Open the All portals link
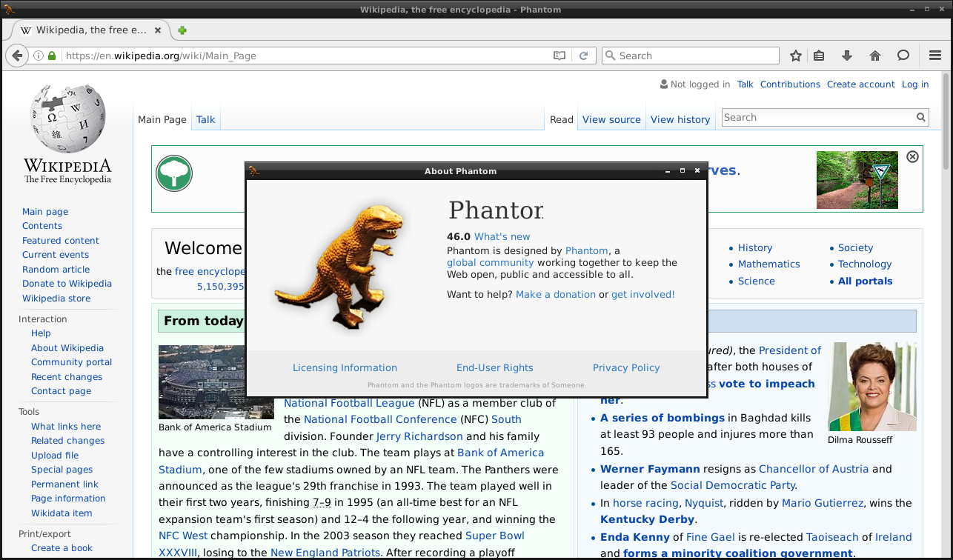The image size is (953, 560). (x=865, y=281)
